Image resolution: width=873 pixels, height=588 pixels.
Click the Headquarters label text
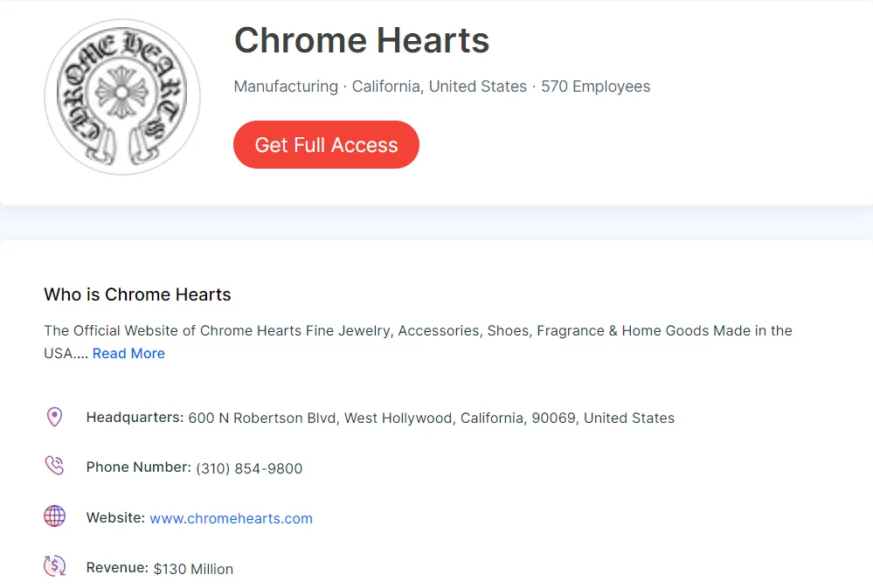(x=135, y=418)
